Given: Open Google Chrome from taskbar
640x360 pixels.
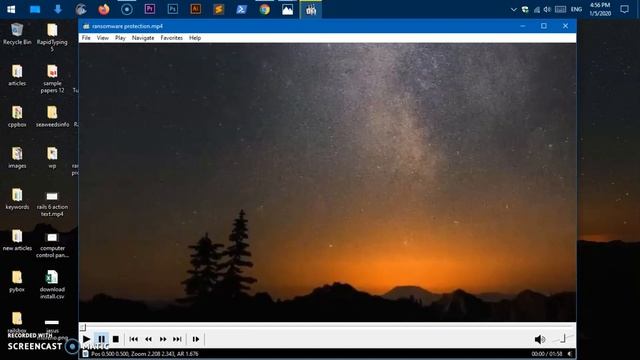Looking at the screenshot, I should (264, 9).
